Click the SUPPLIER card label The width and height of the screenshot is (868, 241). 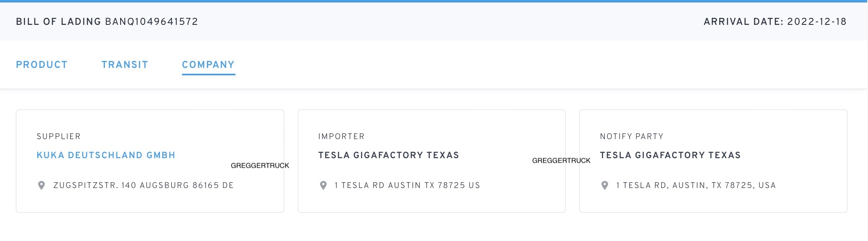(x=58, y=137)
